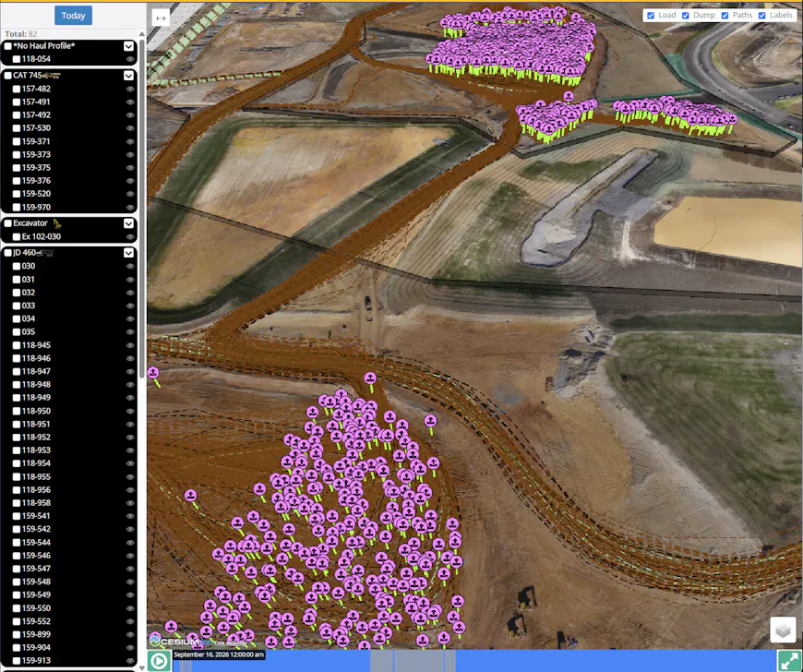Open the map layers picker
The height and width of the screenshot is (672, 803).
783,630
